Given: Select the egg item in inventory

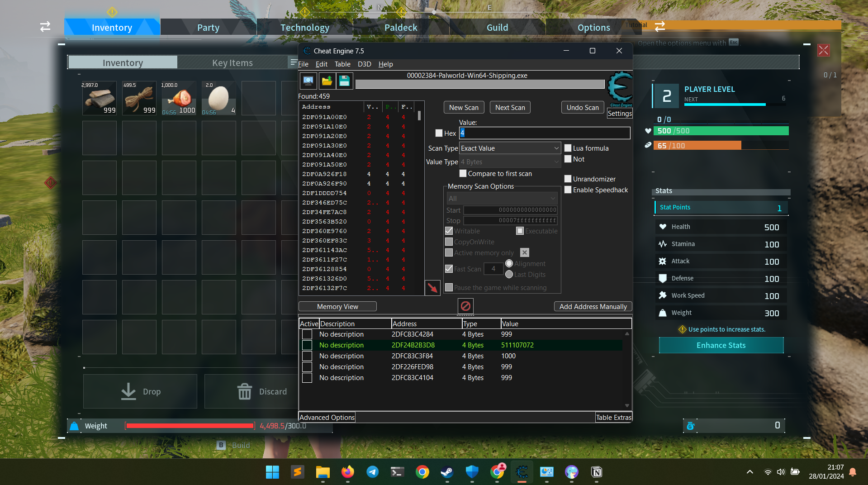Looking at the screenshot, I should pos(219,98).
